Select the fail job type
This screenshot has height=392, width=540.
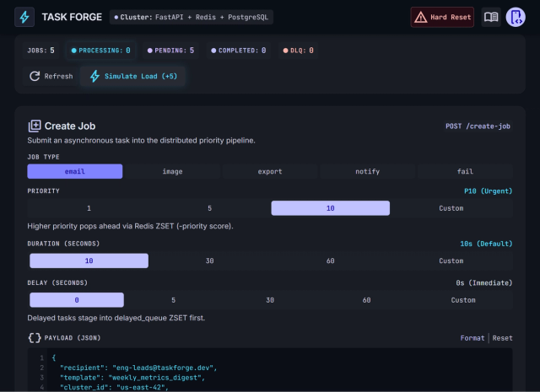click(465, 171)
